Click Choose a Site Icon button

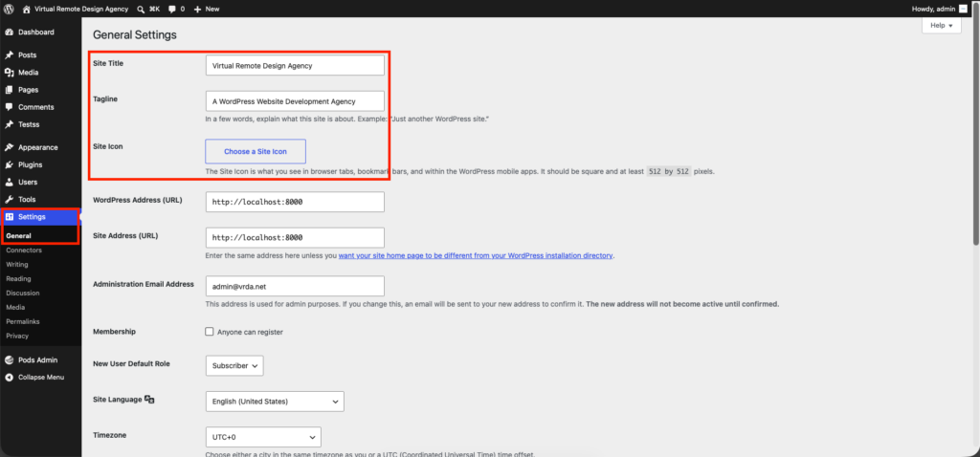pyautogui.click(x=256, y=152)
